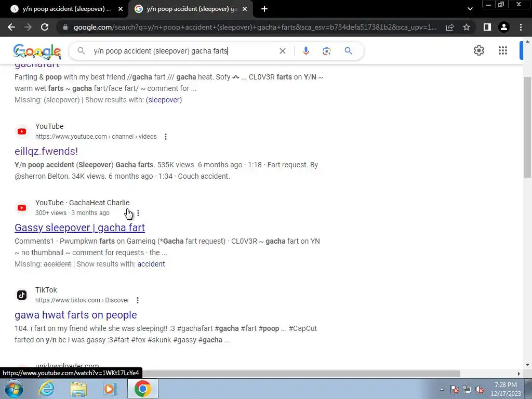Open Windows Media Player from taskbar

point(110,389)
